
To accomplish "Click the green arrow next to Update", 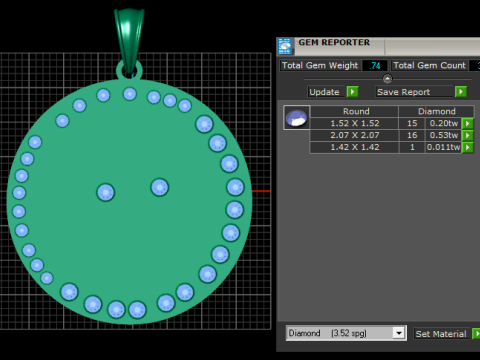I will pos(352,92).
